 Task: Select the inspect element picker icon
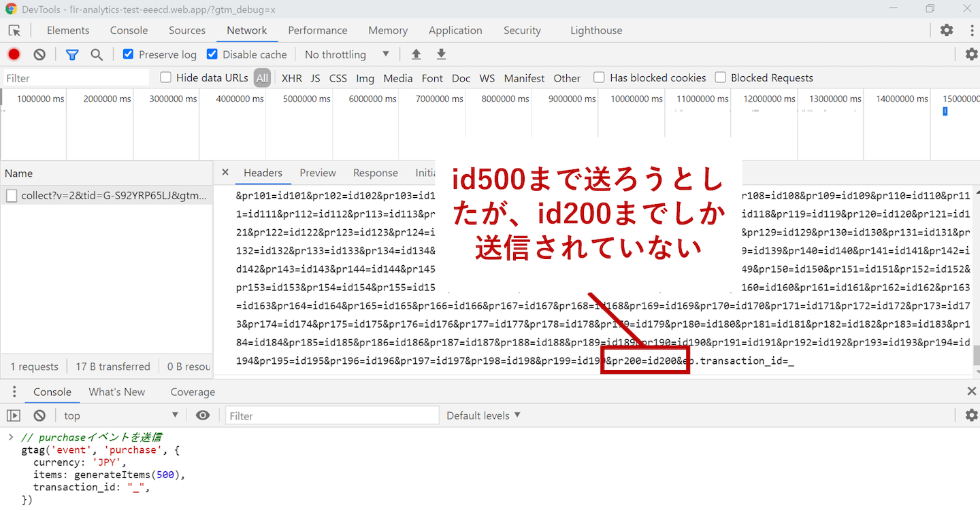point(14,31)
